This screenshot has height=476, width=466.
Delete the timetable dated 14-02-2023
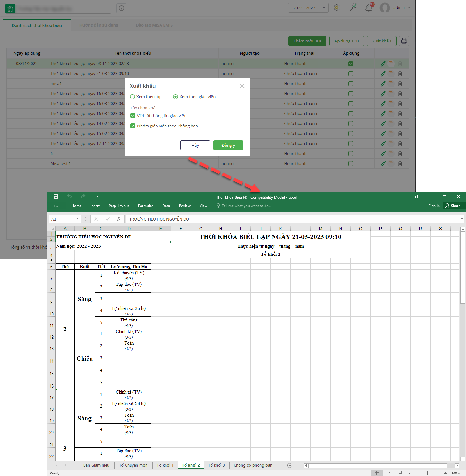tap(400, 124)
